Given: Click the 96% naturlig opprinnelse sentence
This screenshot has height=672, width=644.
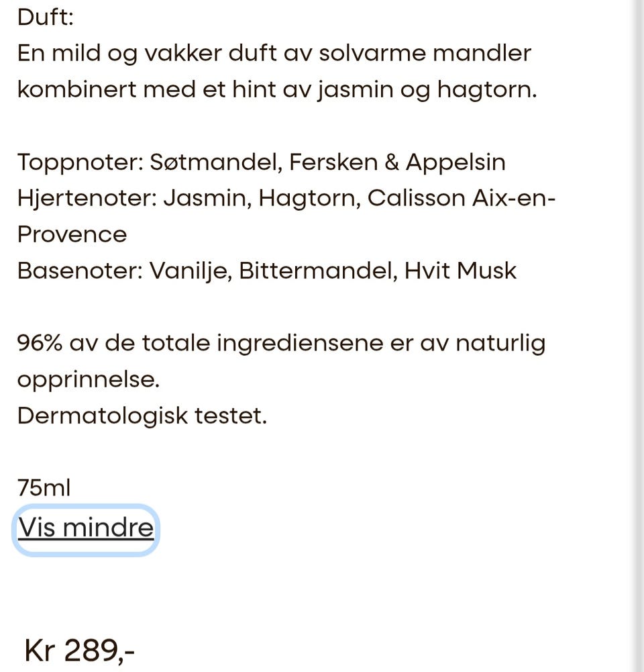Looking at the screenshot, I should (281, 343).
